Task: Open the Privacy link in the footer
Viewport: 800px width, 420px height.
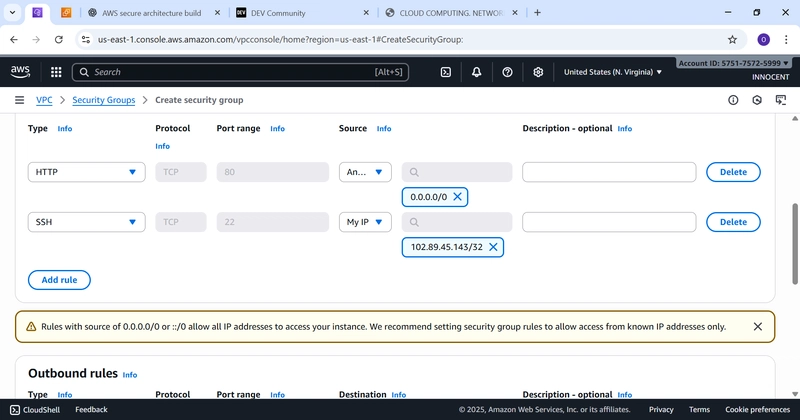Action: coord(661,410)
